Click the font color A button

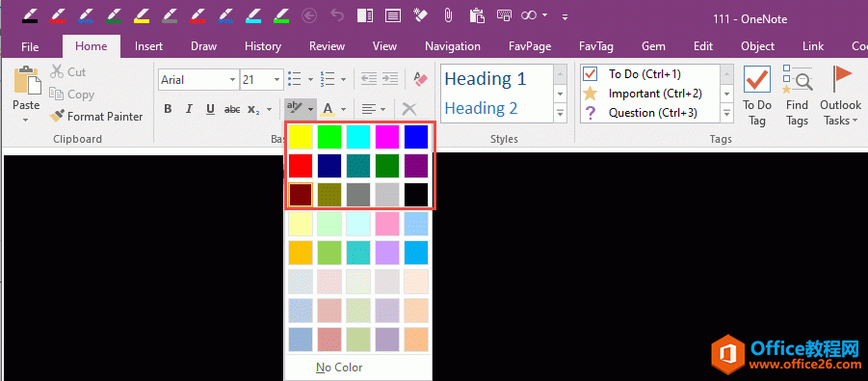pyautogui.click(x=328, y=109)
